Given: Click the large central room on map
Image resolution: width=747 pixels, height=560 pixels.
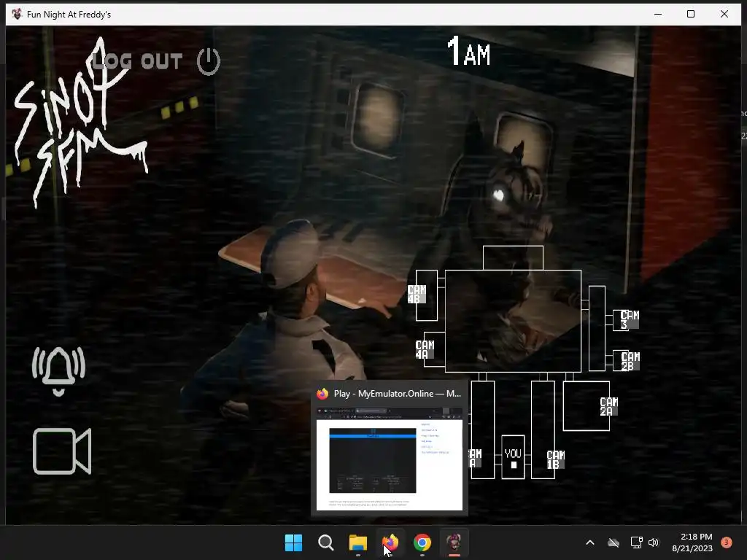Looking at the screenshot, I should pyautogui.click(x=513, y=321).
